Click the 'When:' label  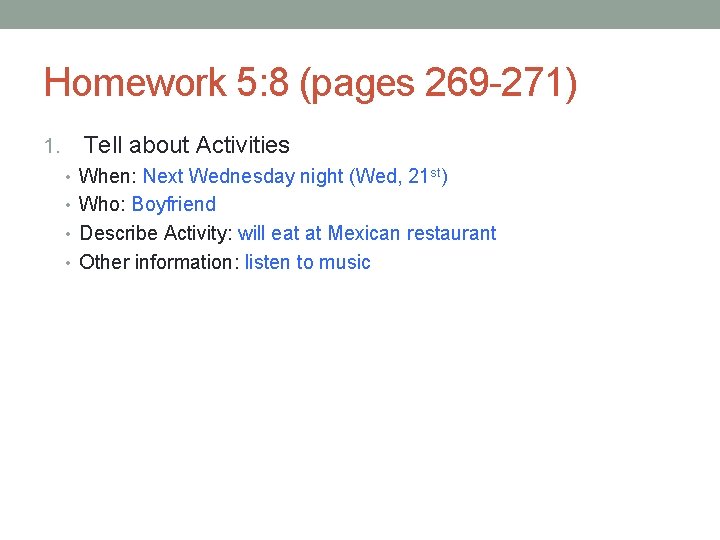108,176
